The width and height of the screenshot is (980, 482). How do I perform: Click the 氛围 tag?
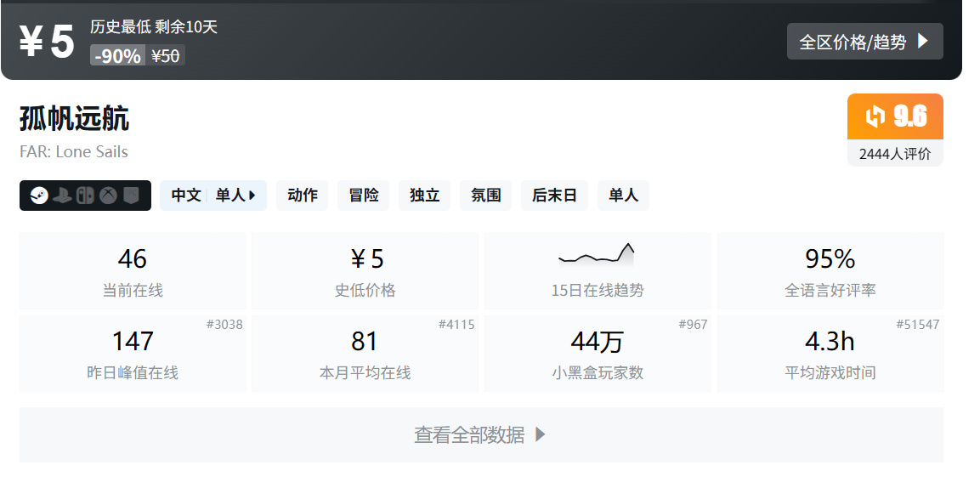485,196
